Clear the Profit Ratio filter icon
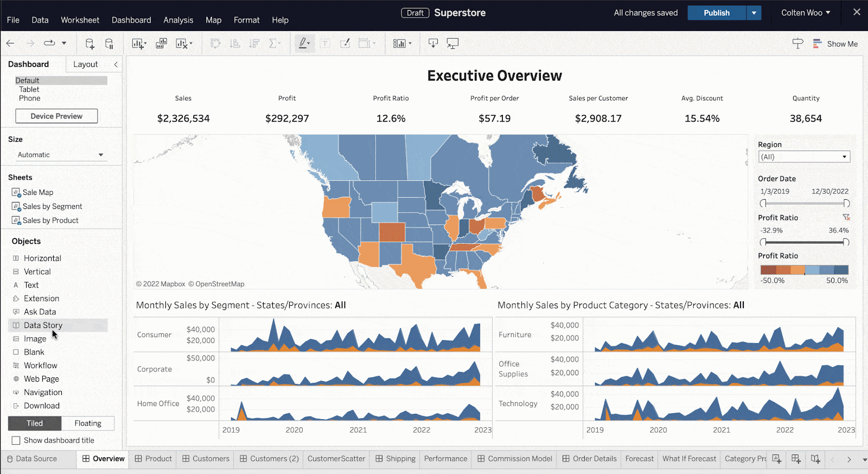This screenshot has height=474, width=868. click(x=846, y=217)
